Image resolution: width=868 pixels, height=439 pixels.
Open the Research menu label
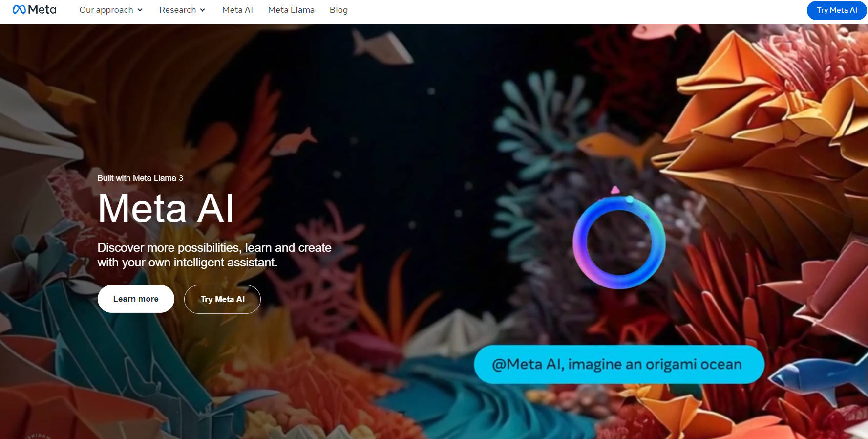(x=177, y=10)
